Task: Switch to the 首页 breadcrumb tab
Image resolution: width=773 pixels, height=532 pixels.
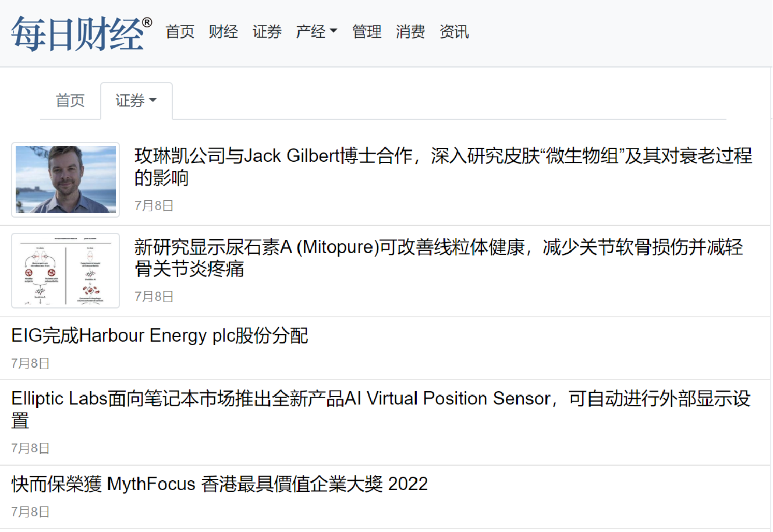Action: pyautogui.click(x=70, y=101)
